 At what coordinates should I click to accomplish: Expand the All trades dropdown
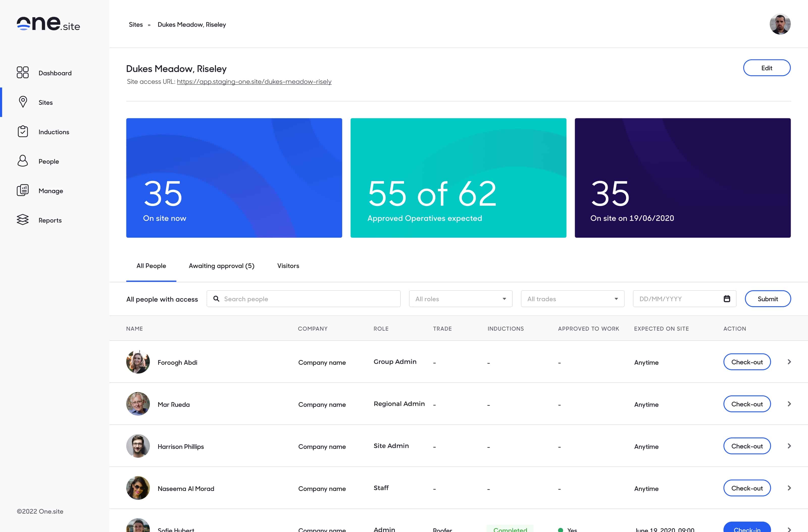click(572, 299)
